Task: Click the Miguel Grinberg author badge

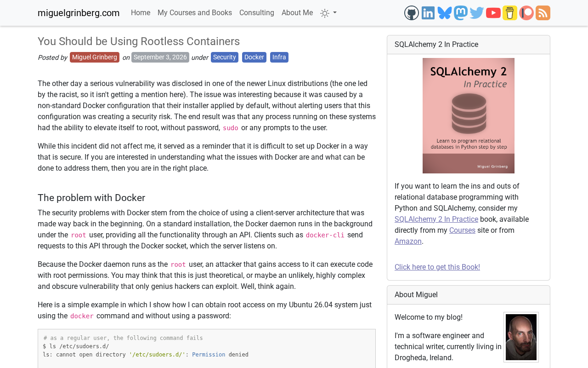Action: point(95,57)
